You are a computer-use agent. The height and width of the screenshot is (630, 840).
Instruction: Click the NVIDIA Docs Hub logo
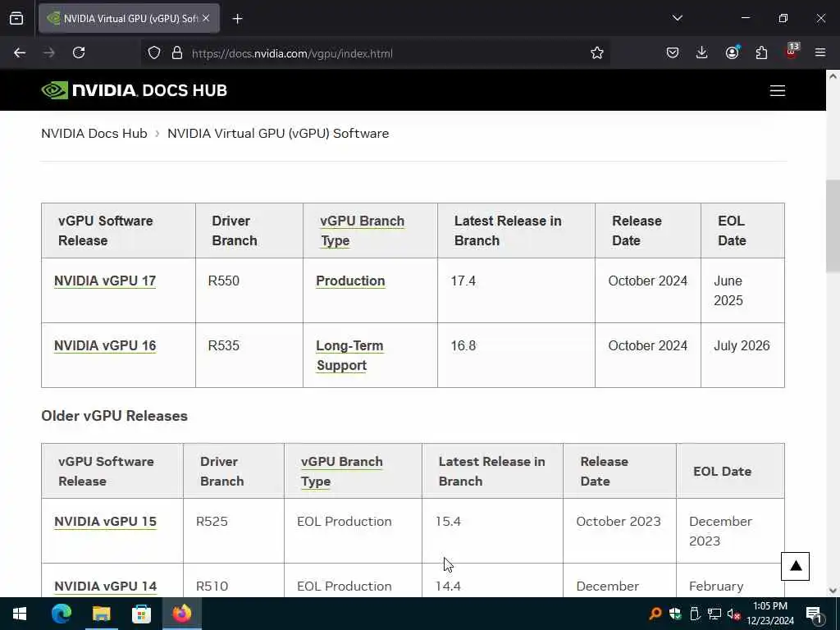[135, 90]
